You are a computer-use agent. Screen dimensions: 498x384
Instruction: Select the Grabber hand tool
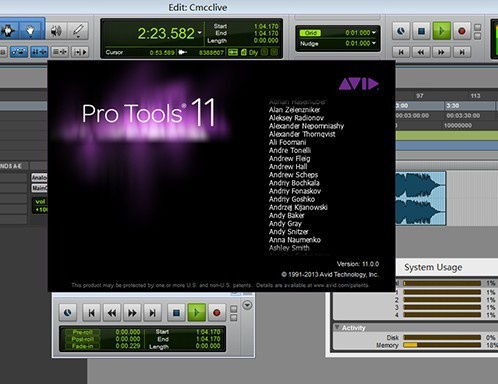tap(31, 31)
